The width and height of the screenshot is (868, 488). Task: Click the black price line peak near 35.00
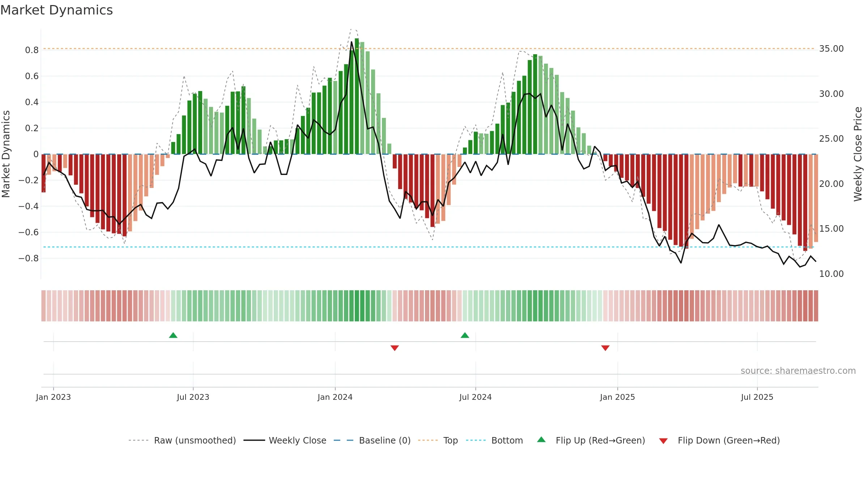(x=352, y=42)
